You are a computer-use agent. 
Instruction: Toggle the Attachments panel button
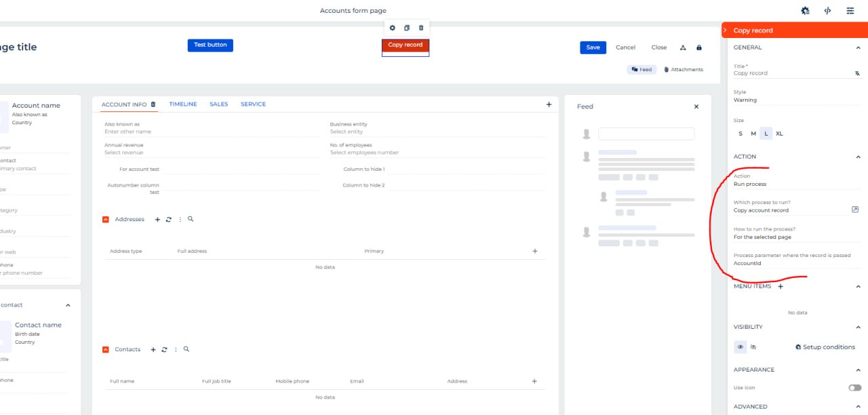coord(684,69)
